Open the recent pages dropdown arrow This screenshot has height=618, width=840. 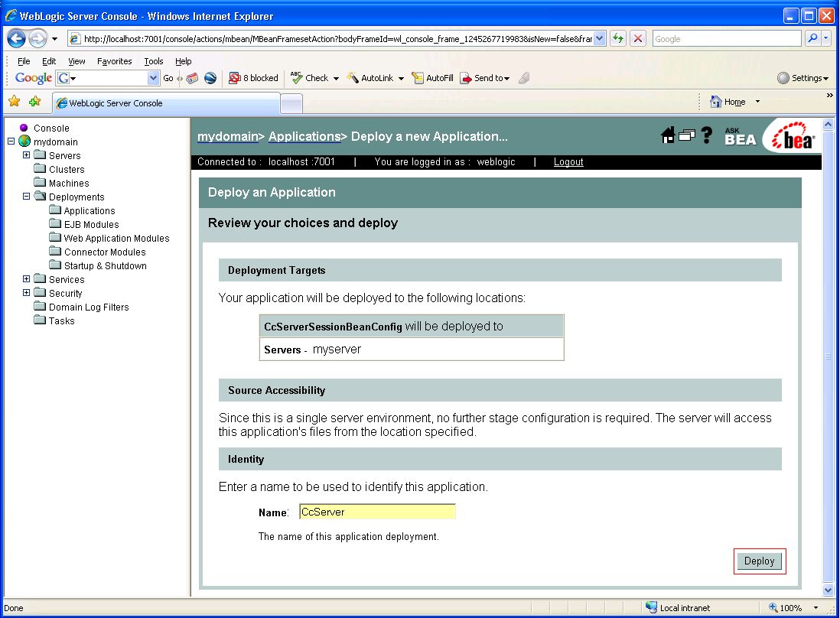click(54, 39)
